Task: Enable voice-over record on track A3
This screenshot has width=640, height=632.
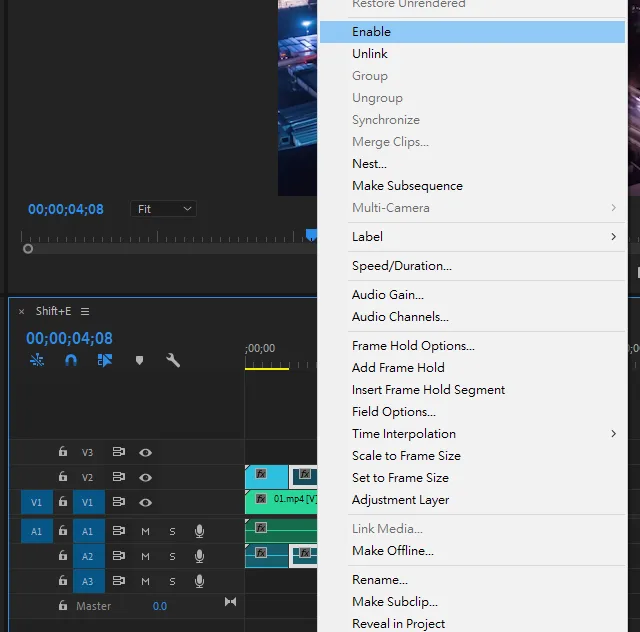Action: [199, 581]
